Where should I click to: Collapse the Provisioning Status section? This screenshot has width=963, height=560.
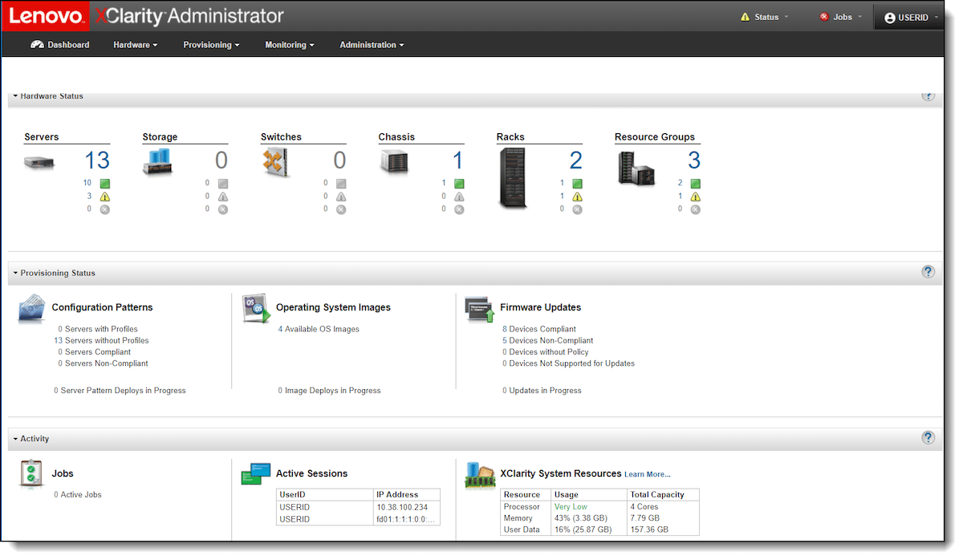point(15,273)
